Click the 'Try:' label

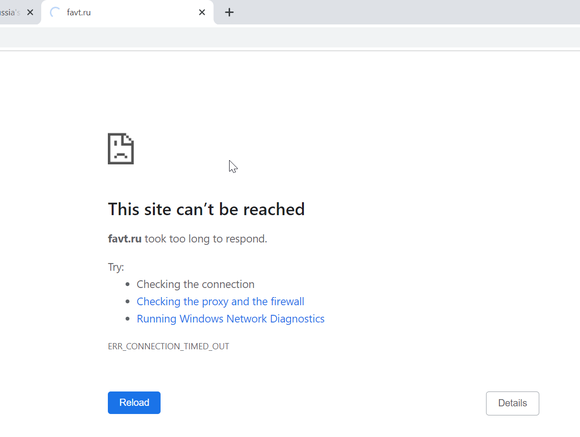116,267
